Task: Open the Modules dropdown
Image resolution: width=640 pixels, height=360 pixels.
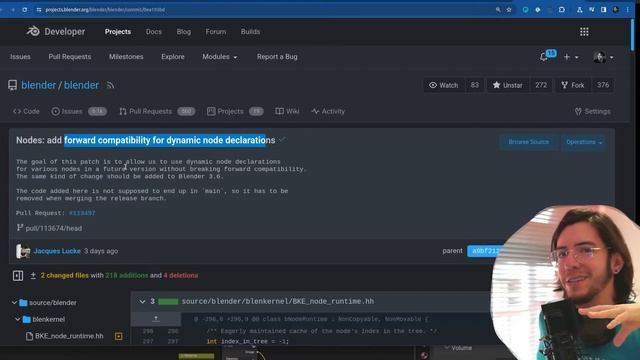Action: click(x=220, y=57)
